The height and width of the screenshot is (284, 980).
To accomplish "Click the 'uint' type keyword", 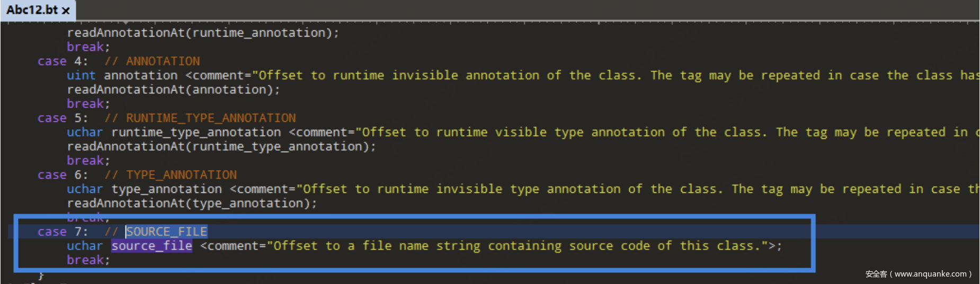I will click(x=81, y=75).
